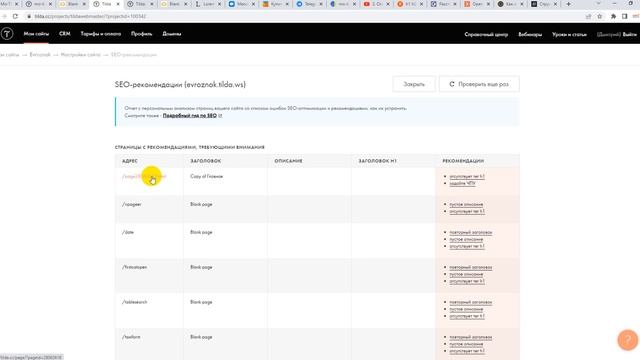This screenshot has height=360, width=640.
Task: Click external link icon beside Подробный гид по SEO
Action: pos(220,116)
